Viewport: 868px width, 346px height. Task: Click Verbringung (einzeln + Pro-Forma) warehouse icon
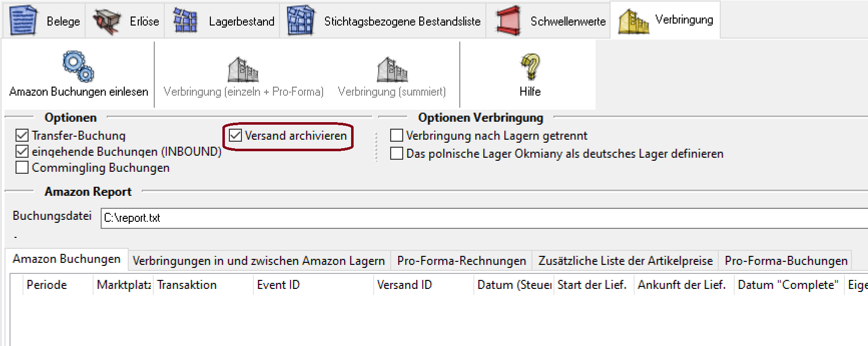click(243, 70)
